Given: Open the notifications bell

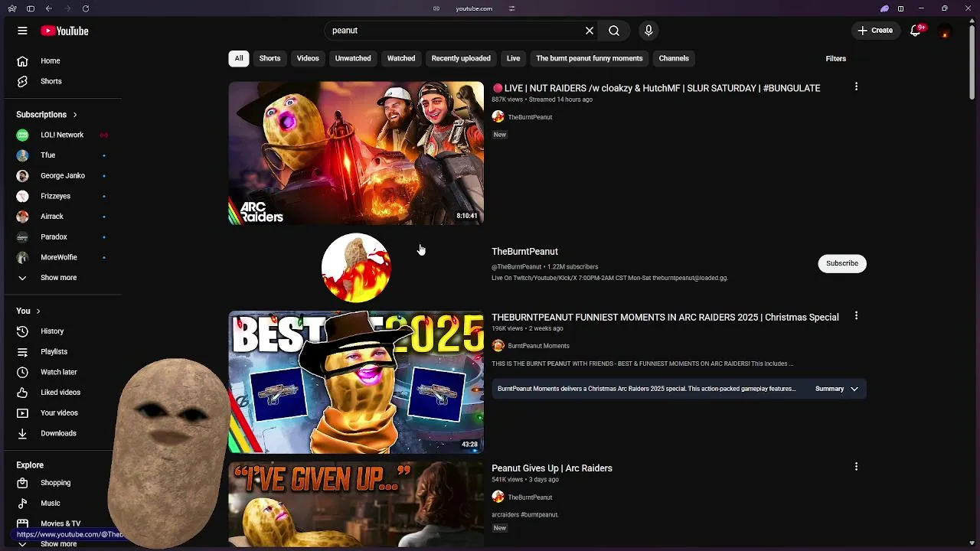Looking at the screenshot, I should click(915, 31).
